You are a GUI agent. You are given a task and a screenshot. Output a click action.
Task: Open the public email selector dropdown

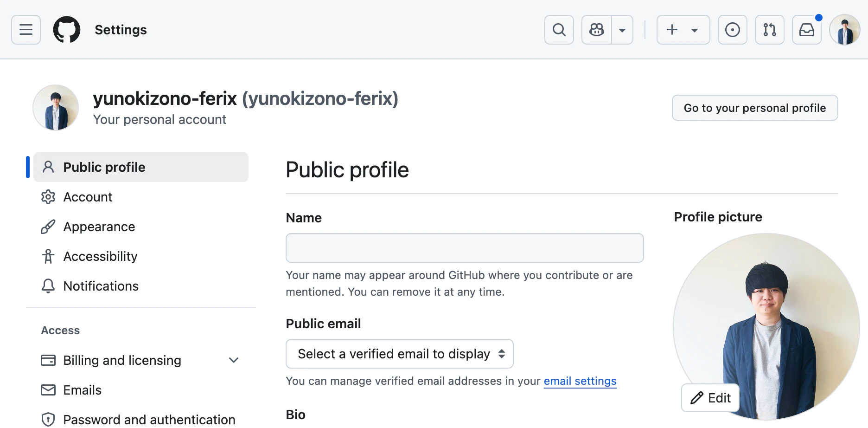tap(400, 354)
